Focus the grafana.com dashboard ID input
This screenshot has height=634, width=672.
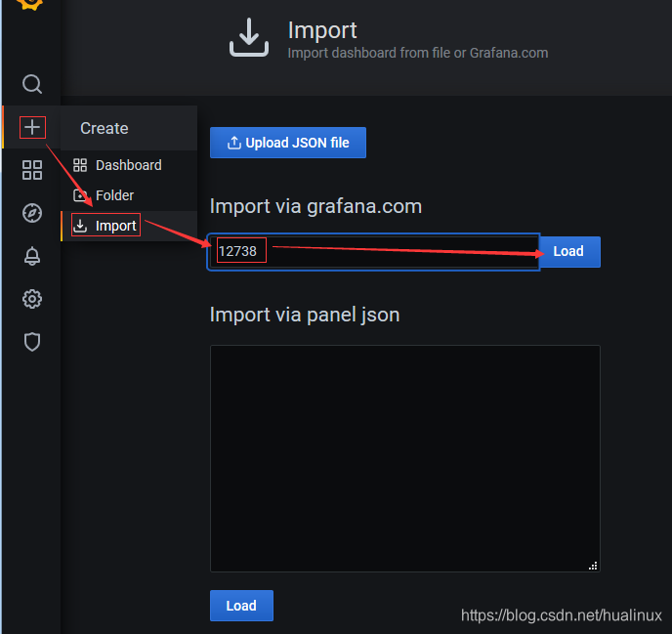(x=373, y=252)
